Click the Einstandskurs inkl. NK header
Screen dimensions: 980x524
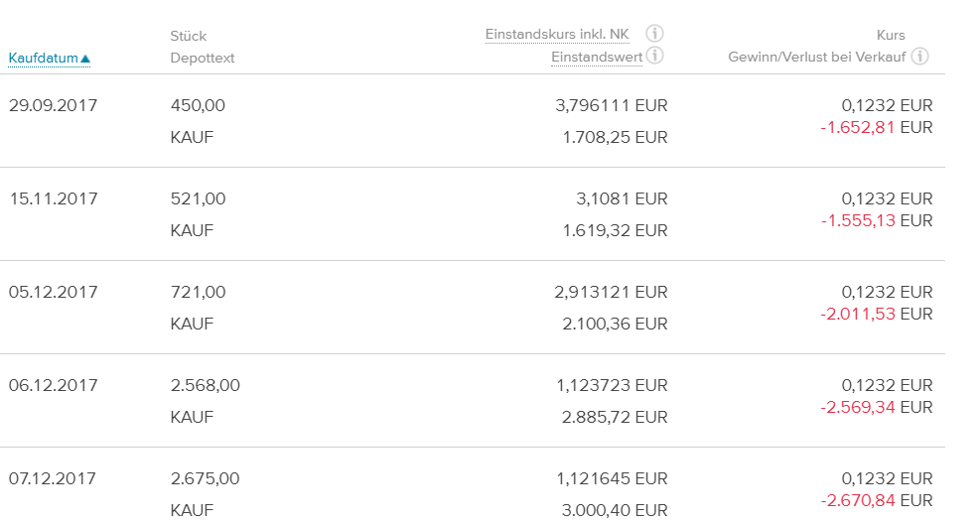(x=557, y=35)
